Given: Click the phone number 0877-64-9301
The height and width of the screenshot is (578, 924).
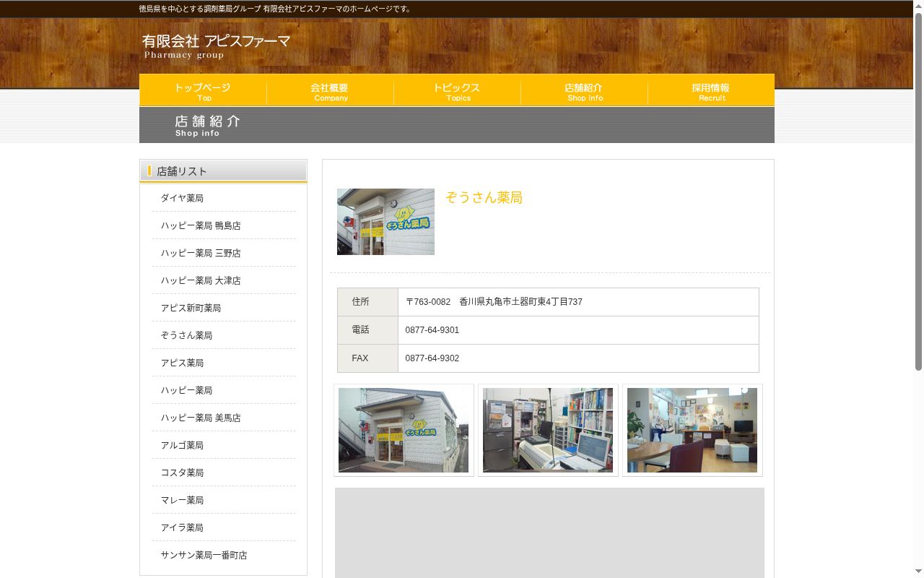Looking at the screenshot, I should [x=432, y=330].
